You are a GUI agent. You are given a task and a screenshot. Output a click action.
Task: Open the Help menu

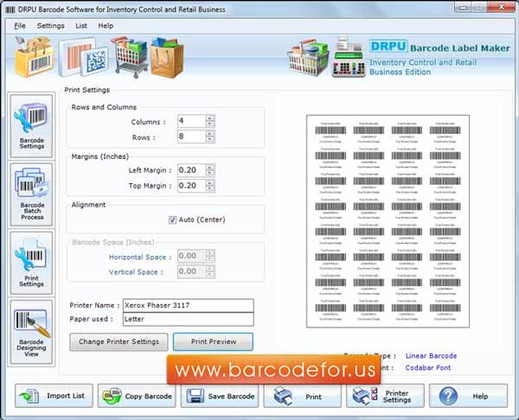pos(106,26)
